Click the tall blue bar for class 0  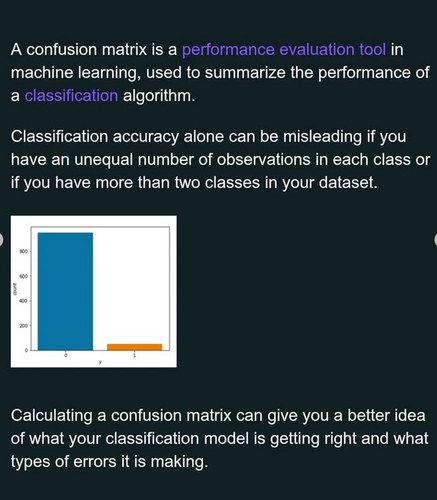[x=65, y=291]
